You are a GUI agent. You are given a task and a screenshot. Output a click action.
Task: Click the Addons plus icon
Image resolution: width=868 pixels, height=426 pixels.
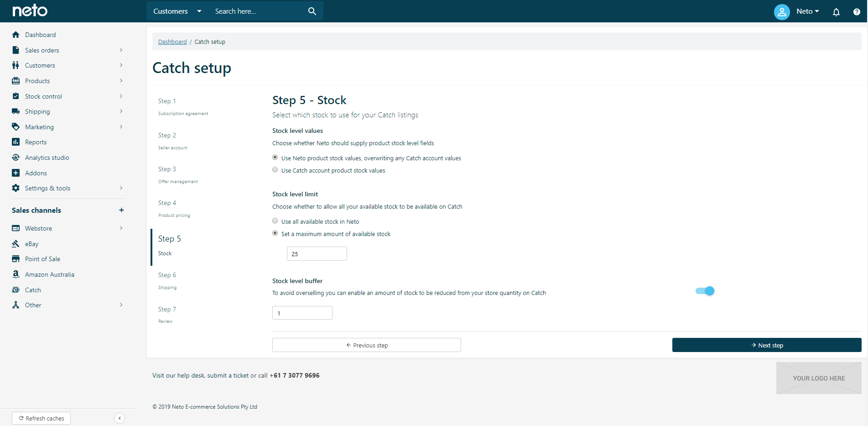tap(16, 173)
